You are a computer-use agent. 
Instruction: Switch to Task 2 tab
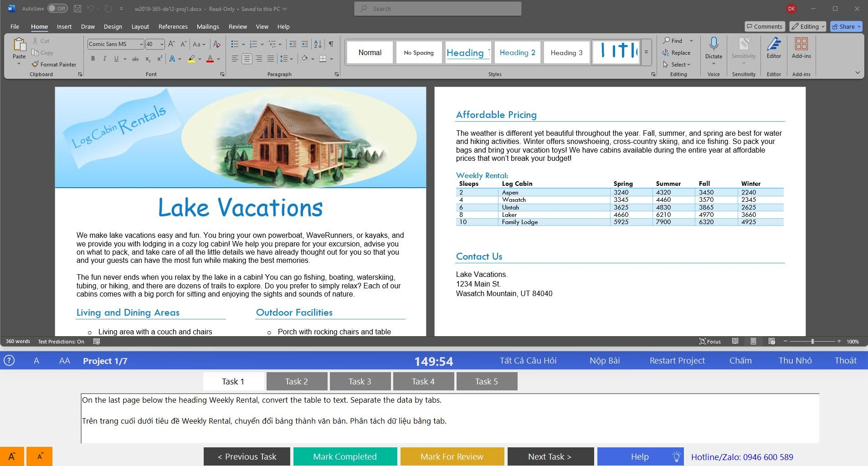click(297, 381)
